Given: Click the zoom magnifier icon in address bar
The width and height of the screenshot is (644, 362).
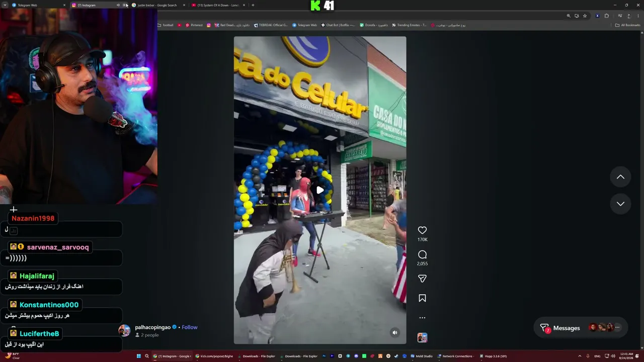Looking at the screenshot, I should tap(569, 16).
